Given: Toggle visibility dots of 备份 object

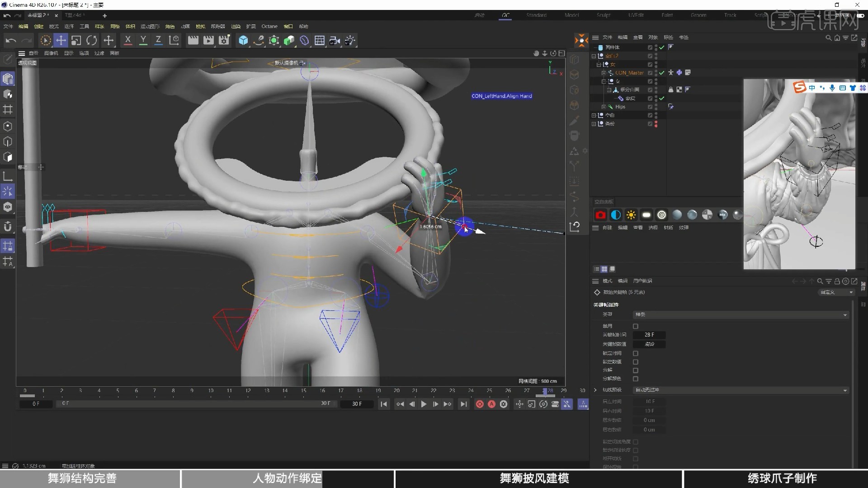Looking at the screenshot, I should click(656, 124).
